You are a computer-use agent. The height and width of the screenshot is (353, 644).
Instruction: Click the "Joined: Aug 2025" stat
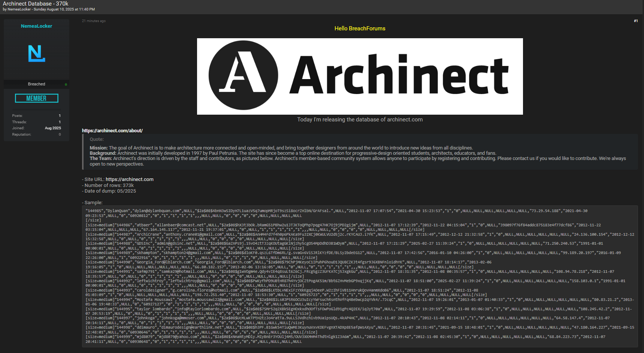(x=53, y=128)
